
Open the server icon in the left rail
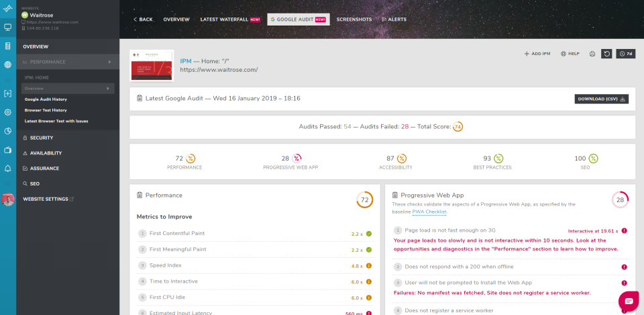tap(8, 46)
